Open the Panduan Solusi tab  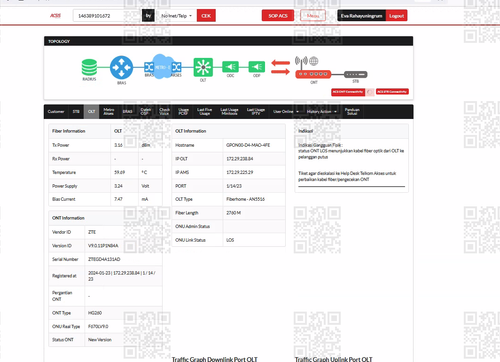[352, 112]
